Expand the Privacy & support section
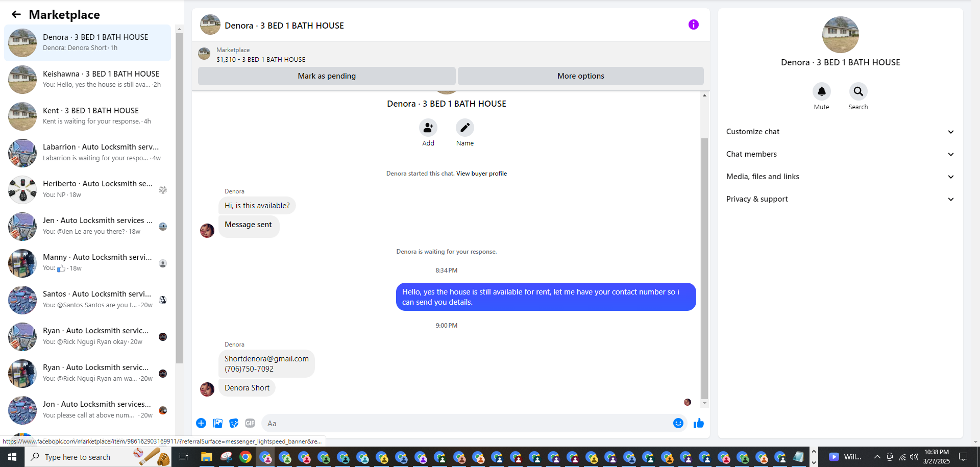Screen dimensions: 980x467 840,199
